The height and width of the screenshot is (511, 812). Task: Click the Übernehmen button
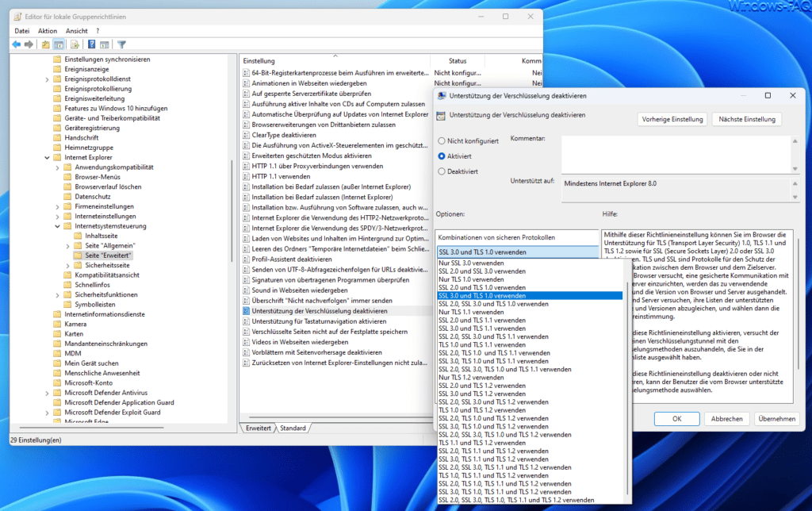coord(776,419)
